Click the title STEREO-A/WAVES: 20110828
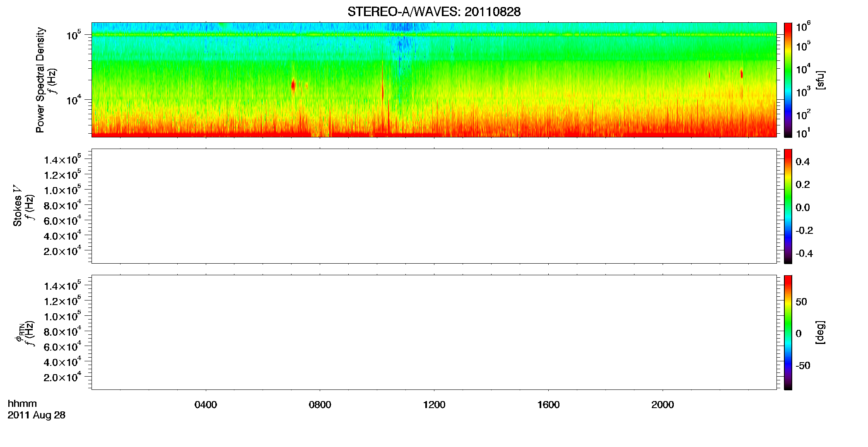This screenshot has width=868, height=447. tap(434, 12)
